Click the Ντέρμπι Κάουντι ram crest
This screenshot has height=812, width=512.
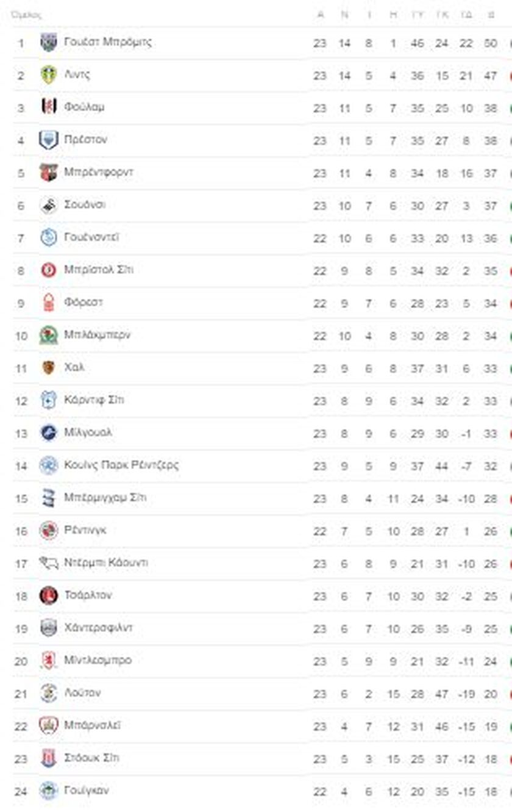click(x=49, y=562)
